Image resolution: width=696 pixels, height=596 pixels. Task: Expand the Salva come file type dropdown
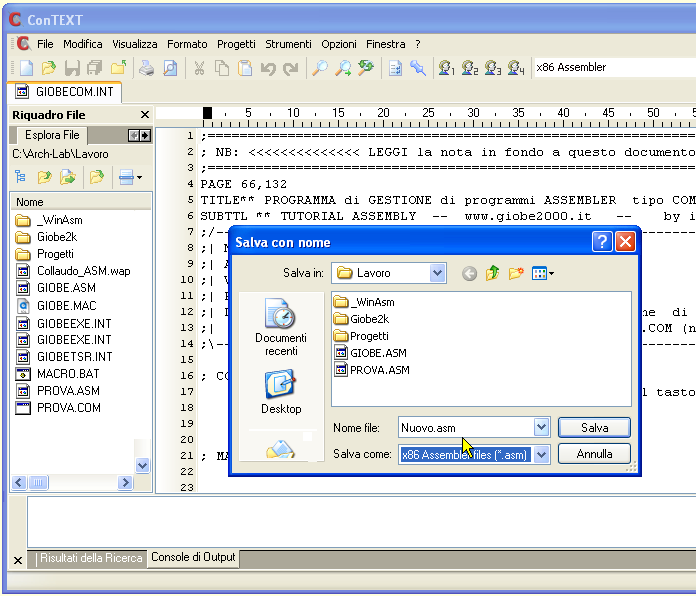click(x=541, y=454)
